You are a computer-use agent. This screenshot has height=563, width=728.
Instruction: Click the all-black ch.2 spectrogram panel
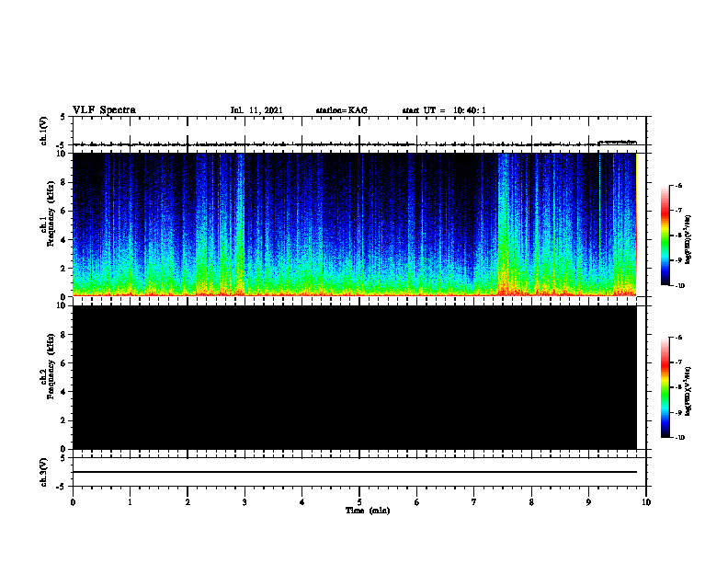tap(354, 377)
